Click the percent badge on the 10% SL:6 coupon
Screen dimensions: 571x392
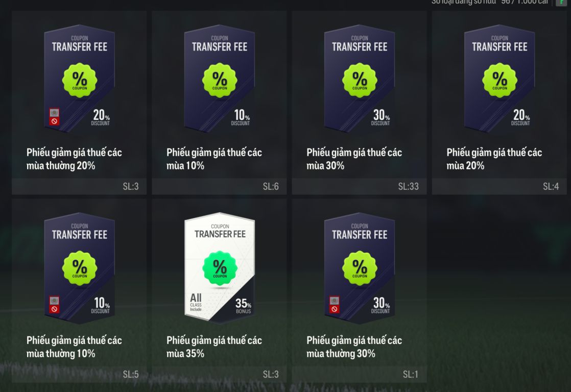coord(220,80)
